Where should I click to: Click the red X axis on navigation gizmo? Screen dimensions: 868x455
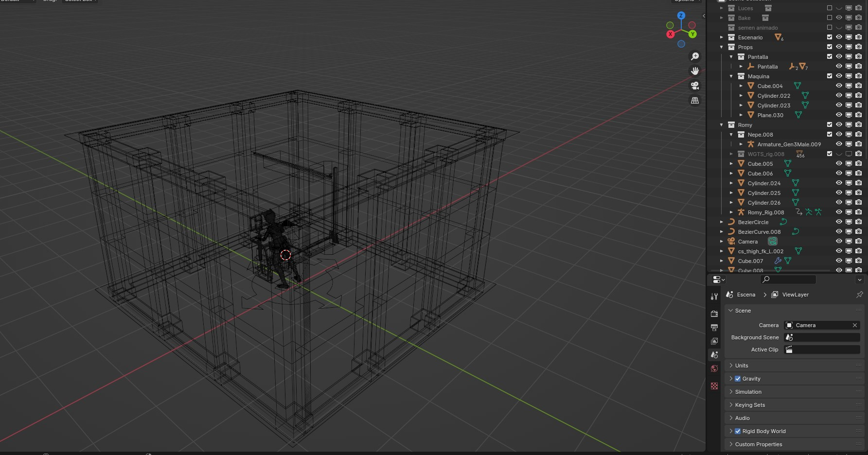coord(671,34)
